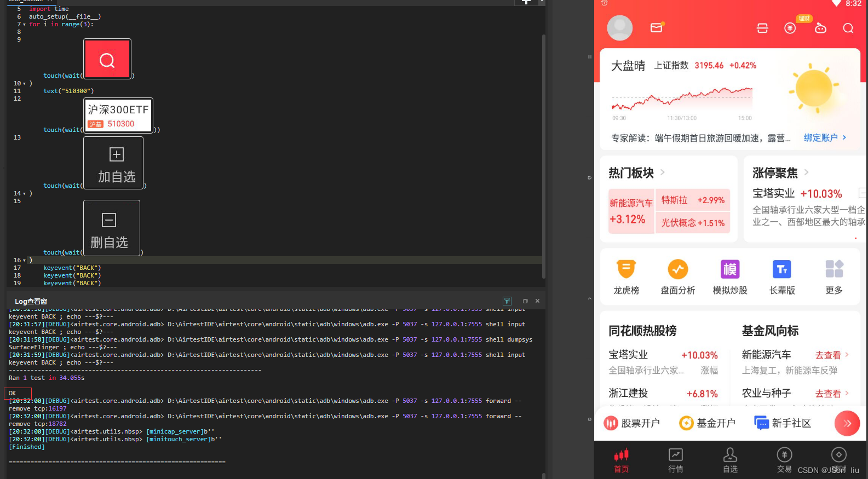
Task: Switch to the 自选 bottom tab
Action: coord(730,461)
